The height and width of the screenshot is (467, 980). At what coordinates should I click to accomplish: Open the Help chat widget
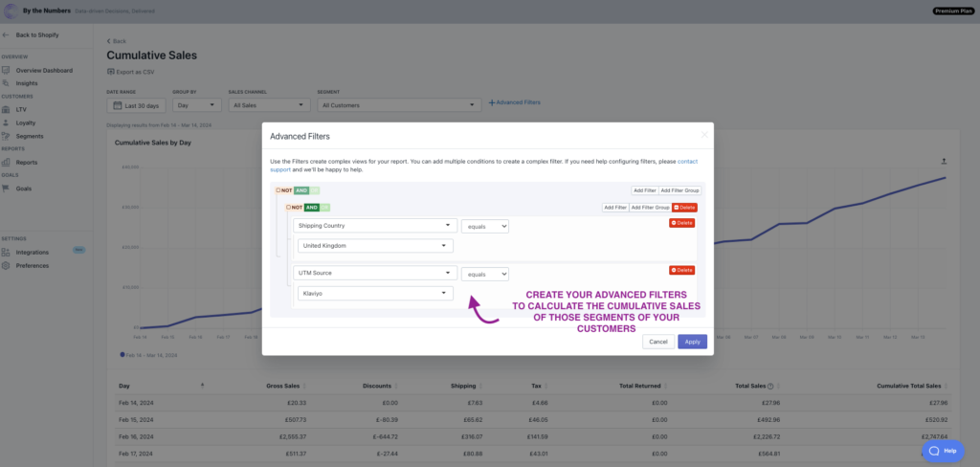943,451
